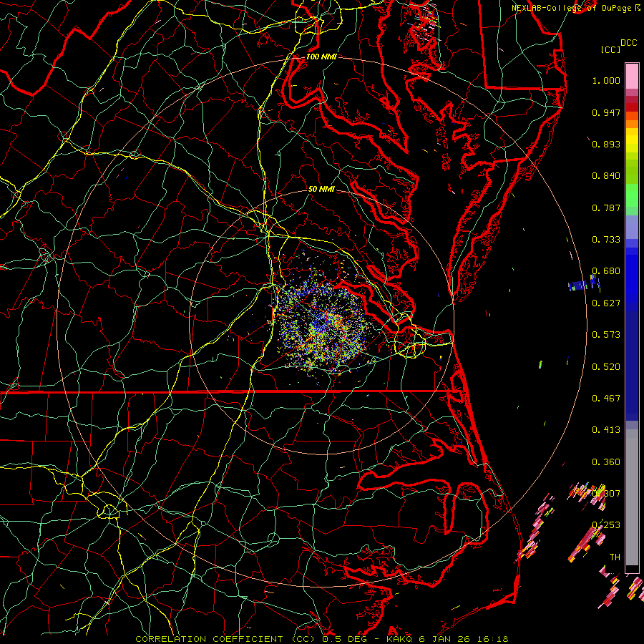Select the 0.573 scale value
The width and height of the screenshot is (644, 644).
pyautogui.click(x=606, y=335)
